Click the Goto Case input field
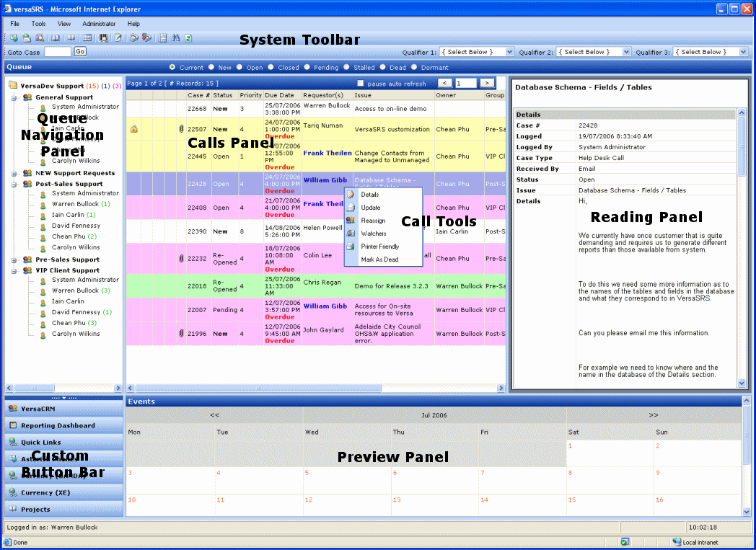The height and width of the screenshot is (550, 756). pyautogui.click(x=58, y=51)
